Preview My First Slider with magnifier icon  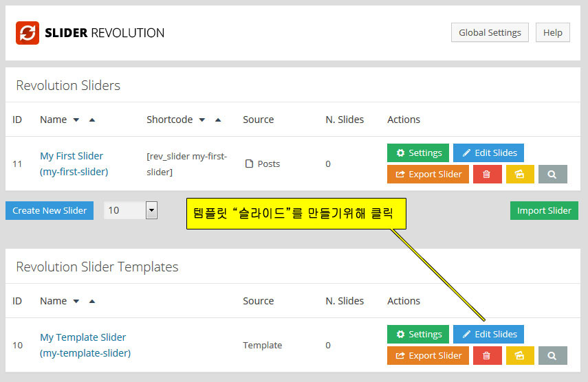[x=552, y=175]
